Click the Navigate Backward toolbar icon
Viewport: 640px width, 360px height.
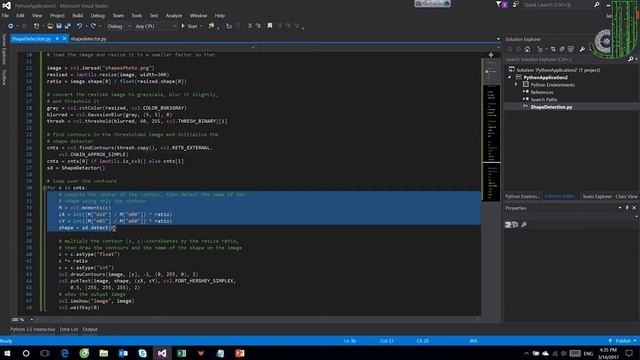pos(11,26)
